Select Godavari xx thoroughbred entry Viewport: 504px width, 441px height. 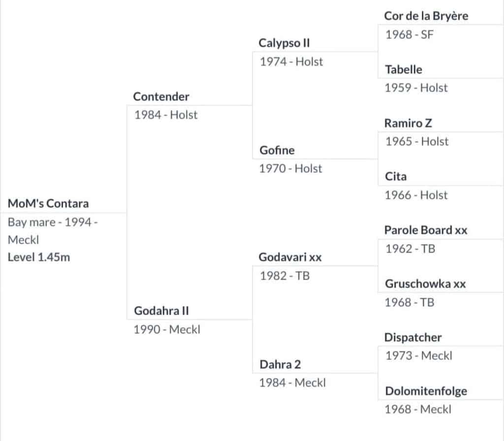click(290, 257)
